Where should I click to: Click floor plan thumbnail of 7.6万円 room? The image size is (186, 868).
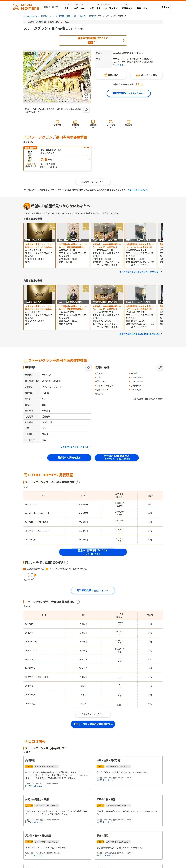30,156
